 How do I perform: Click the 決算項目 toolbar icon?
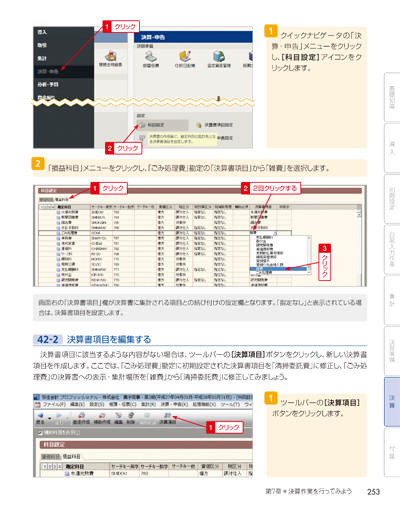coord(167,415)
